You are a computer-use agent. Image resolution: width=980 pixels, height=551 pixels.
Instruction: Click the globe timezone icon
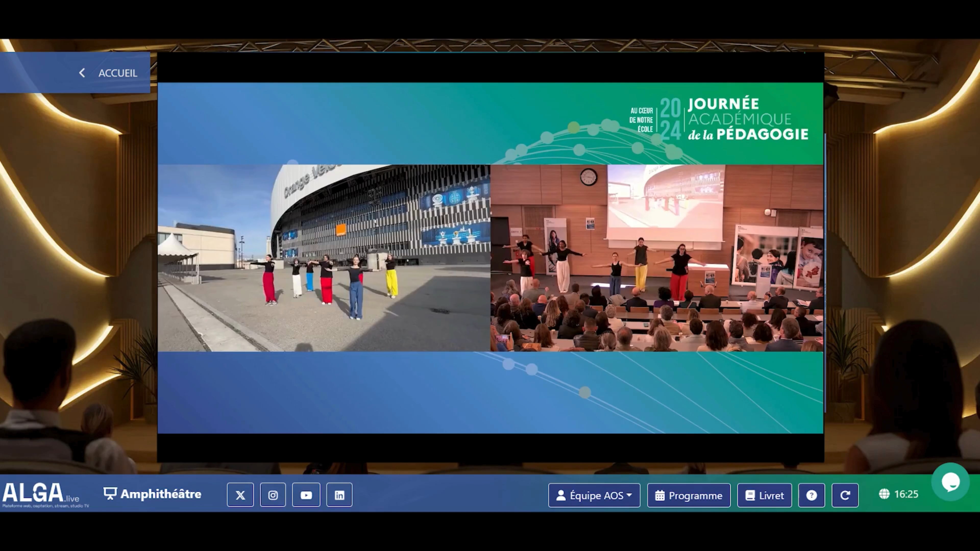tap(884, 494)
